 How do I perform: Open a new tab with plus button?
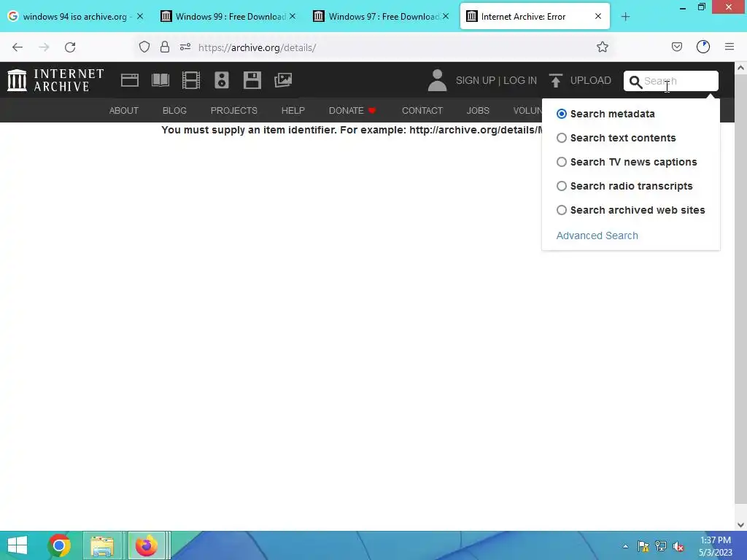pos(625,17)
